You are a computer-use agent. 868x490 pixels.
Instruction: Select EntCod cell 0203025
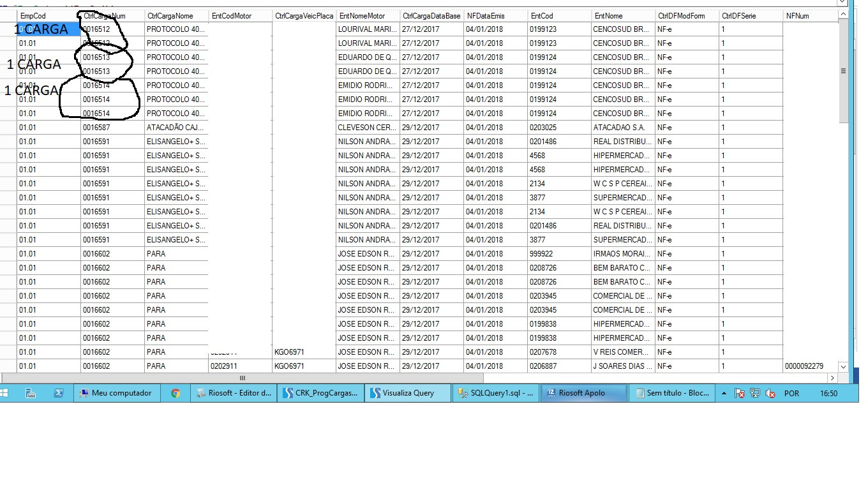(559, 128)
